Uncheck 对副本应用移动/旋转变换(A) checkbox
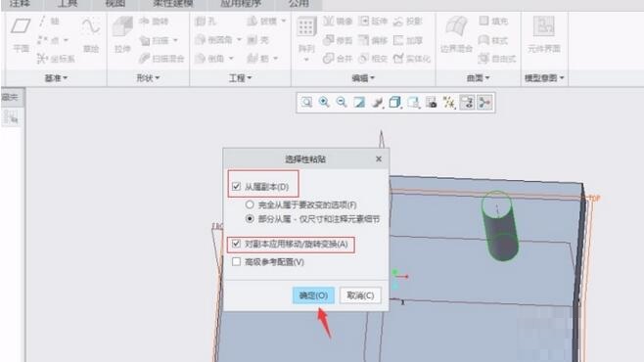 click(x=236, y=244)
